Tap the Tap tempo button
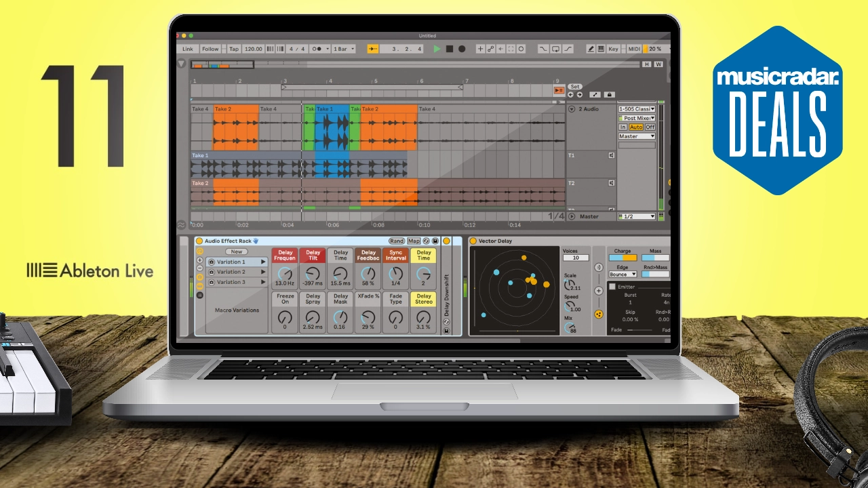 233,49
